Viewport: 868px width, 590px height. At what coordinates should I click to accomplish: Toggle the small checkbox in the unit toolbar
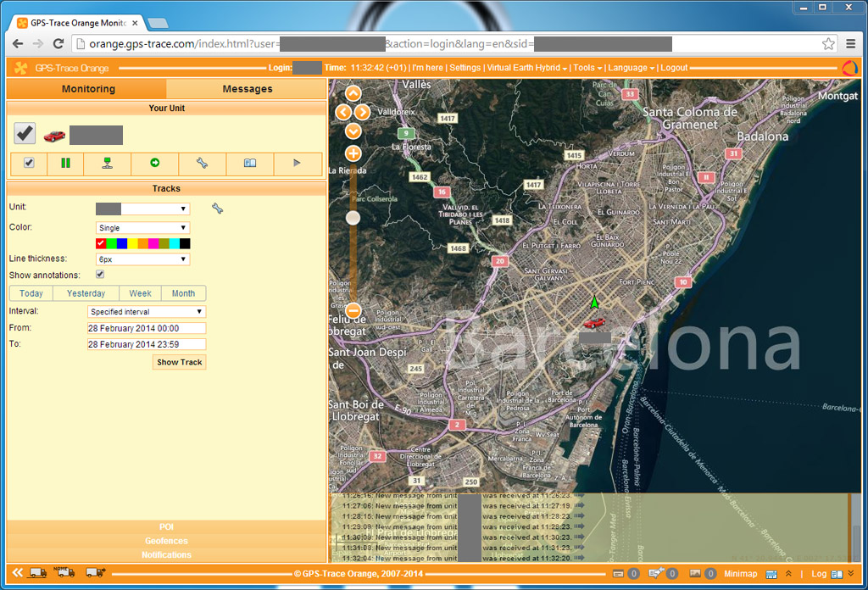pos(29,163)
